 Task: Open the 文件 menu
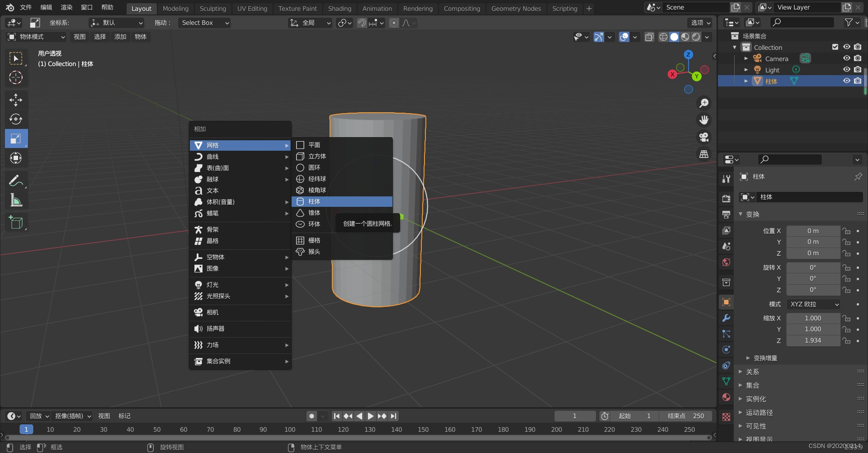26,8
